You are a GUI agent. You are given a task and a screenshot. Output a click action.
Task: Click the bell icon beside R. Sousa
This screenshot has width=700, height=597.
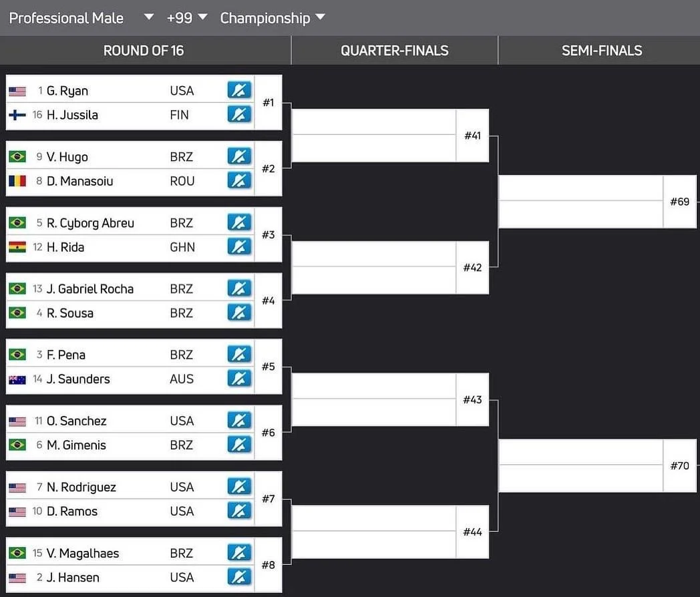[239, 313]
